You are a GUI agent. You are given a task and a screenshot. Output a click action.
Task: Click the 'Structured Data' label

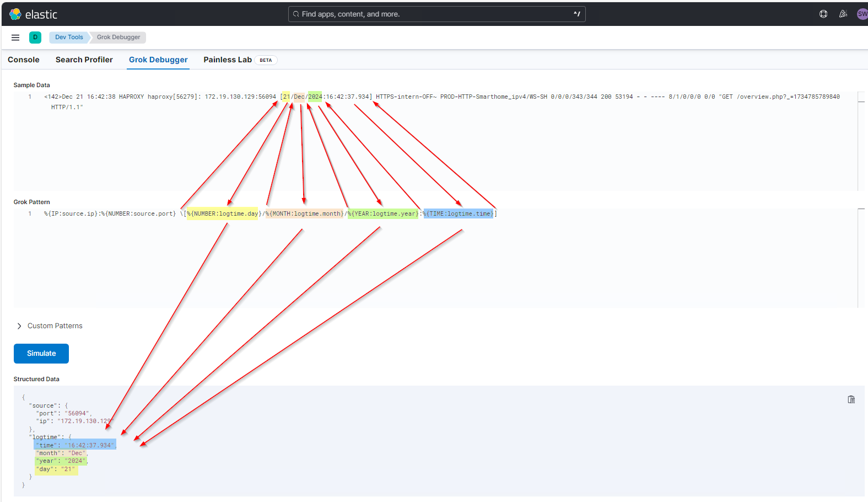point(36,379)
